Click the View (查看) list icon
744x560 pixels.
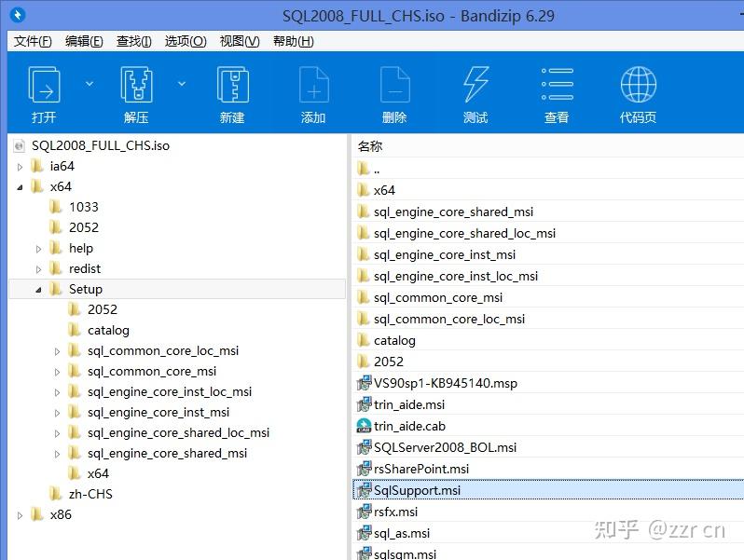[x=557, y=85]
